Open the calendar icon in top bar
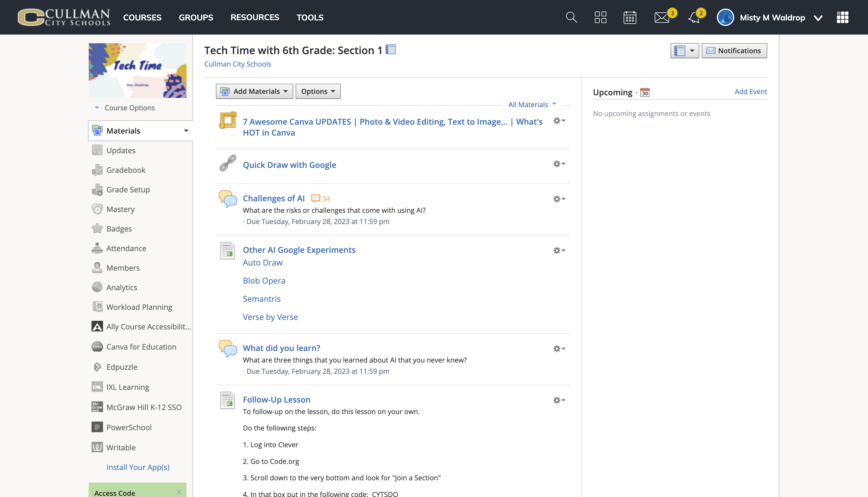 click(x=630, y=17)
